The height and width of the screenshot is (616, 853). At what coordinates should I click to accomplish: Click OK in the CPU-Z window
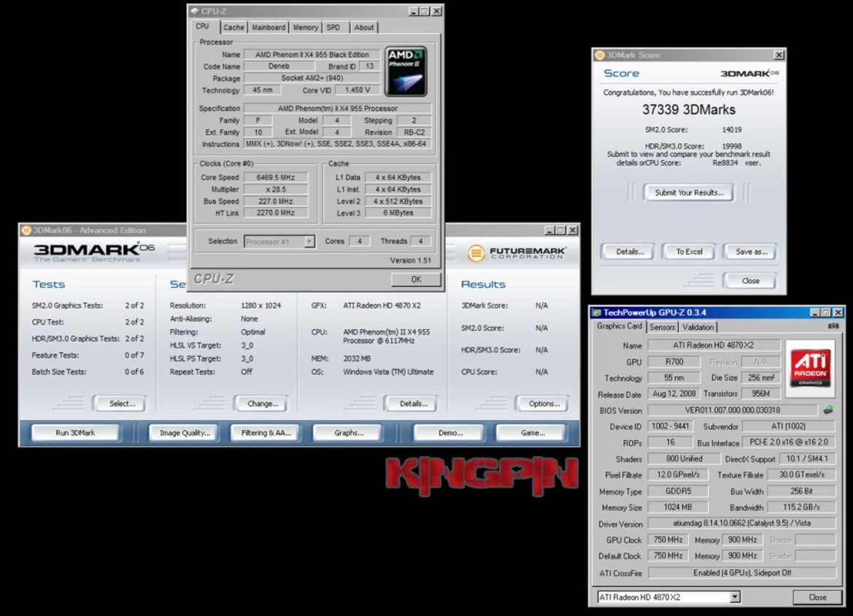coord(416,279)
